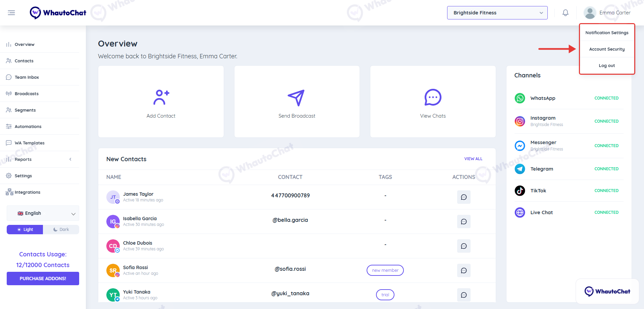This screenshot has width=644, height=309.
Task: Click the 'trial' tag on Yuki Tanaka
Action: pos(385,295)
